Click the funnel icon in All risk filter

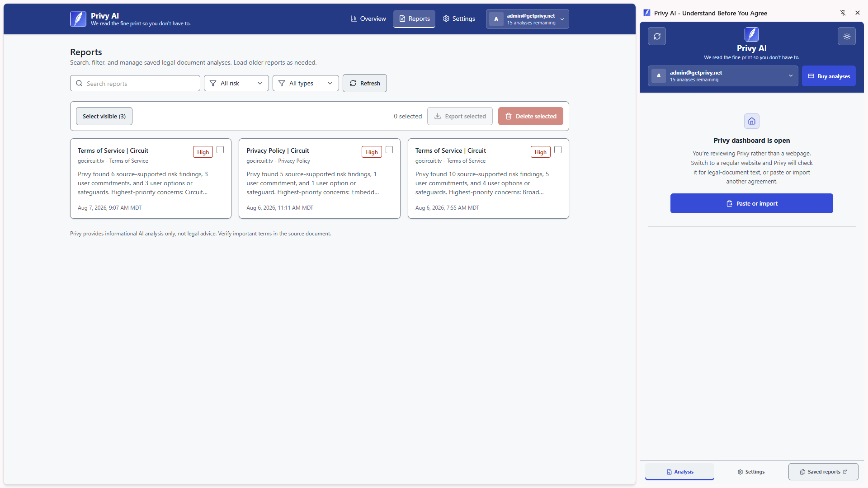pyautogui.click(x=213, y=83)
